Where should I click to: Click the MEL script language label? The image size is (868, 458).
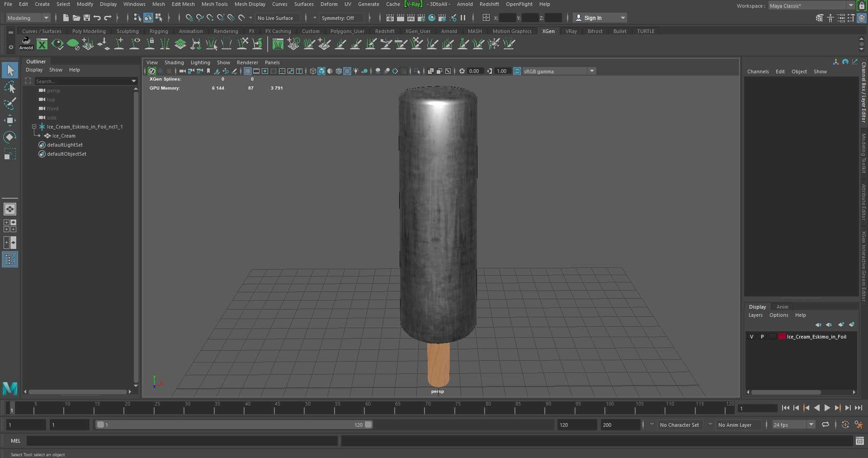coord(16,441)
